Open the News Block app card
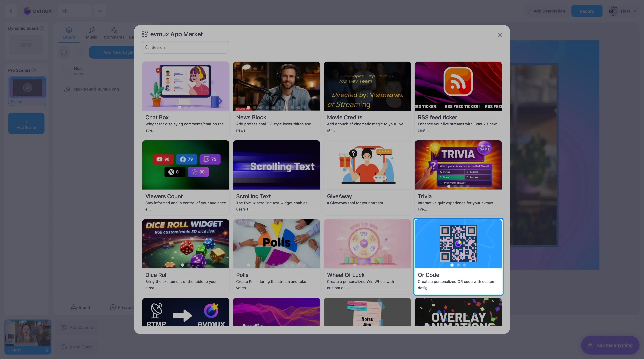This screenshot has width=644, height=359. click(x=276, y=99)
